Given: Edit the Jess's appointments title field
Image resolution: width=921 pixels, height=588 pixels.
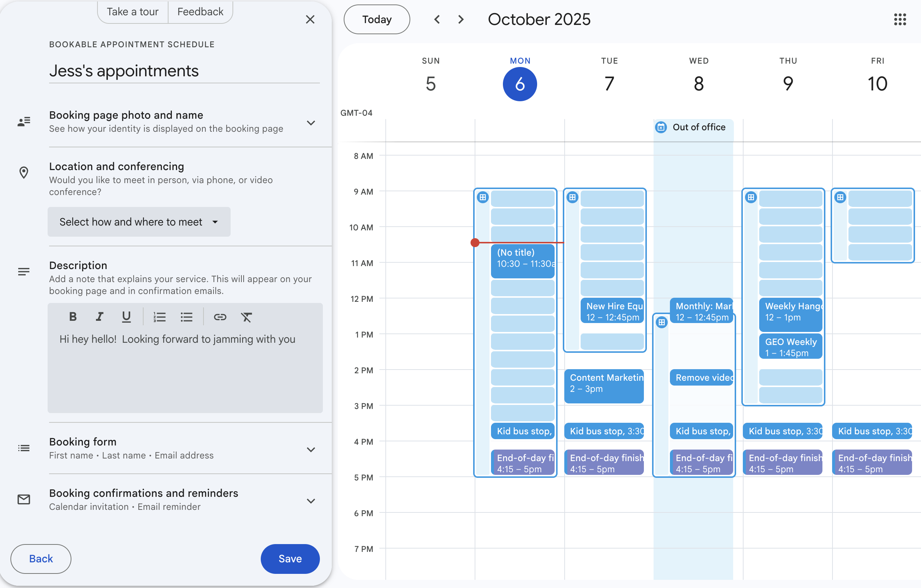Looking at the screenshot, I should (184, 71).
